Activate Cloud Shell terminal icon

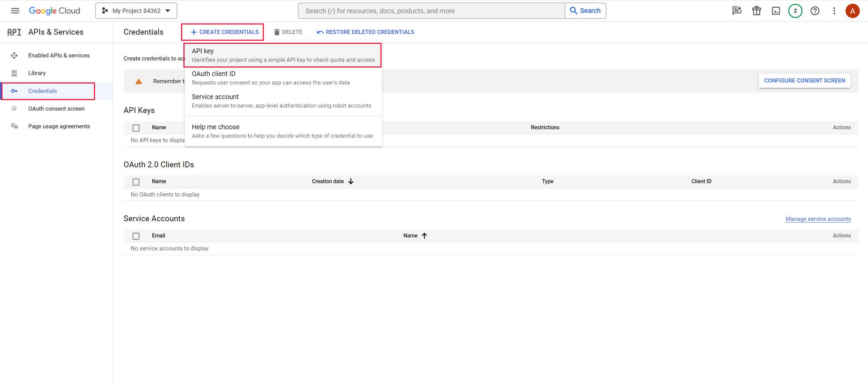[x=776, y=11]
